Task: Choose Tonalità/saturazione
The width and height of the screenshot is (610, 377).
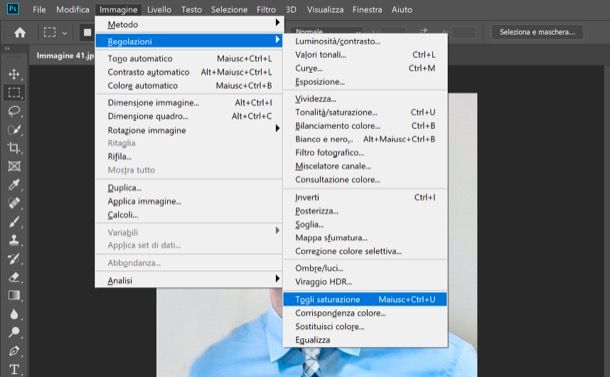Action: pyautogui.click(x=365, y=112)
